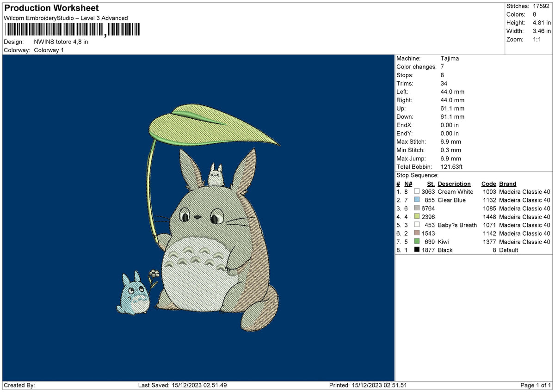The height and width of the screenshot is (392, 555).
Task: Click 'Default' brand in the Black row
Action: [x=509, y=250]
